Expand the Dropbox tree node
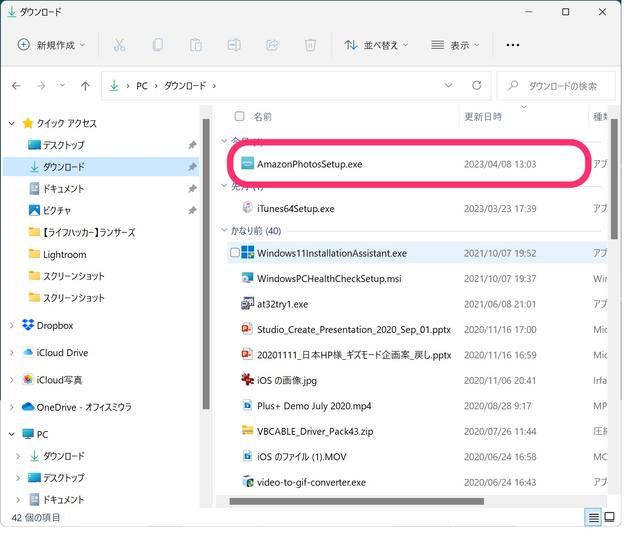This screenshot has width=640, height=545. click(12, 325)
